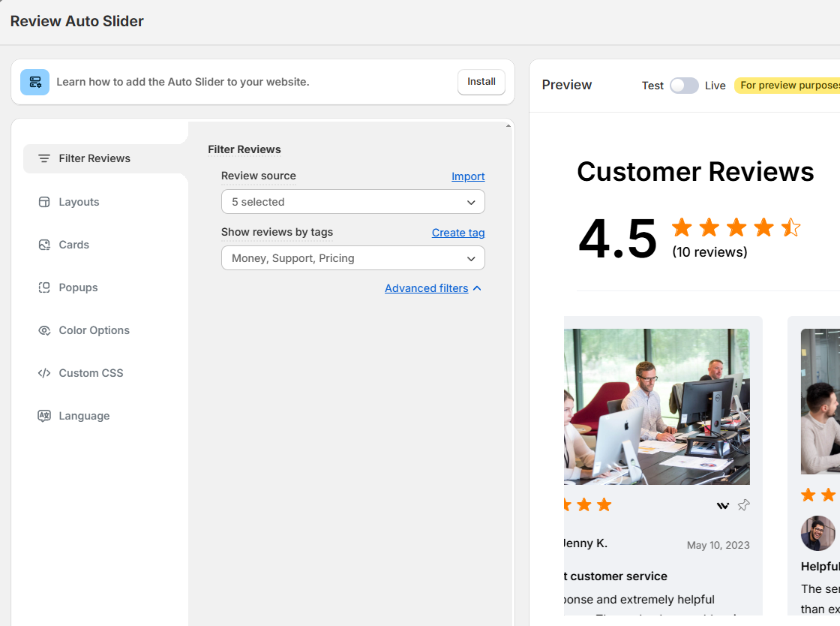Click the Custom CSS code icon
Viewport: 840px width, 626px height.
44,373
